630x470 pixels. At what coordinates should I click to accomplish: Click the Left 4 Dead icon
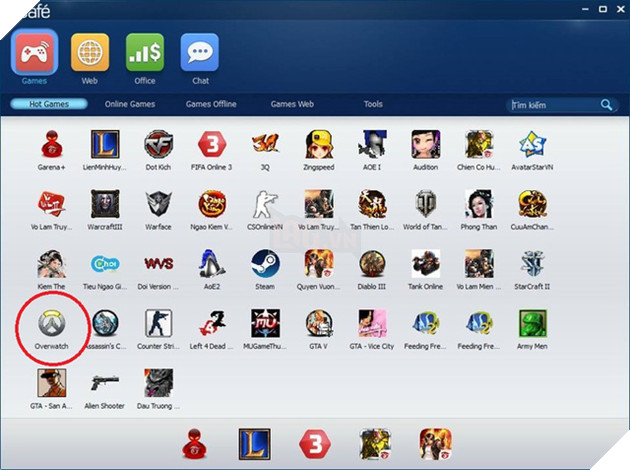[x=211, y=324]
